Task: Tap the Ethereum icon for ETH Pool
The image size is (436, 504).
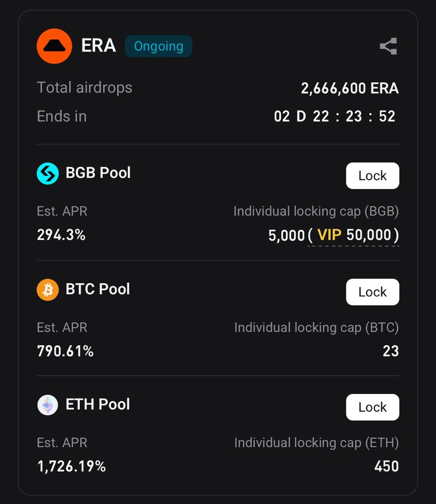Action: (x=48, y=405)
